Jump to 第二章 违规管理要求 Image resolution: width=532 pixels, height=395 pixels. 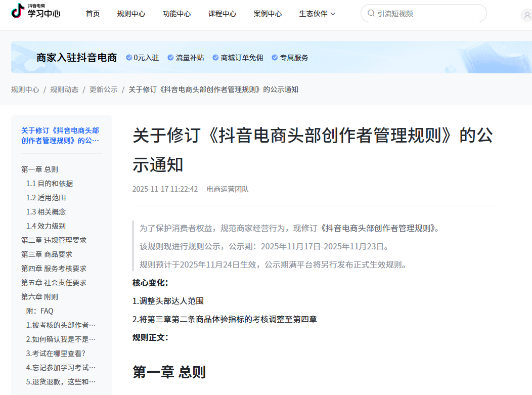pos(54,240)
